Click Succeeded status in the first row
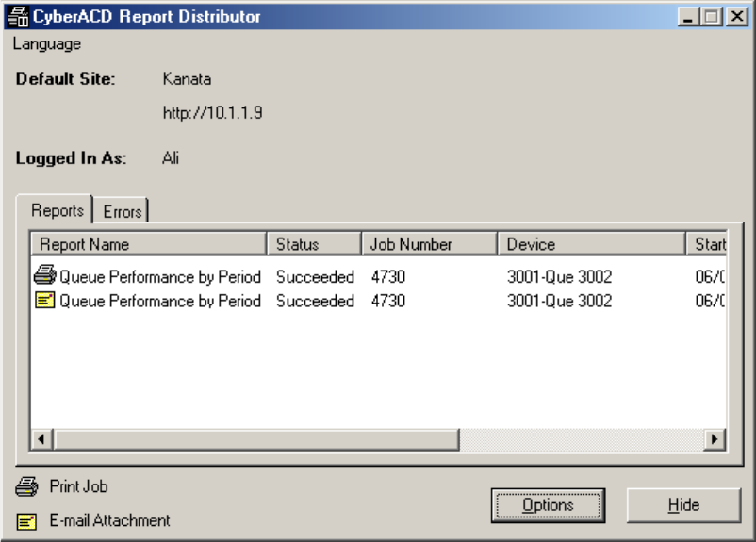The image size is (756, 542). point(316,277)
